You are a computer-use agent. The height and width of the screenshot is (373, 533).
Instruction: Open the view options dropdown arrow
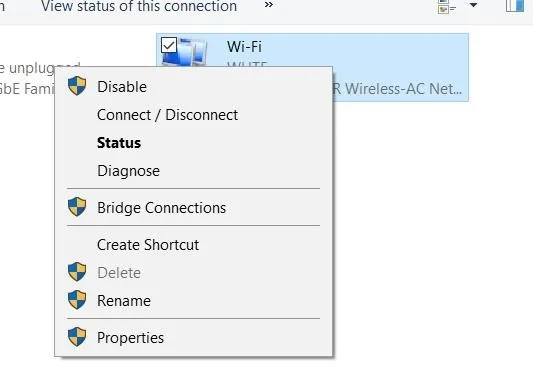(x=474, y=5)
